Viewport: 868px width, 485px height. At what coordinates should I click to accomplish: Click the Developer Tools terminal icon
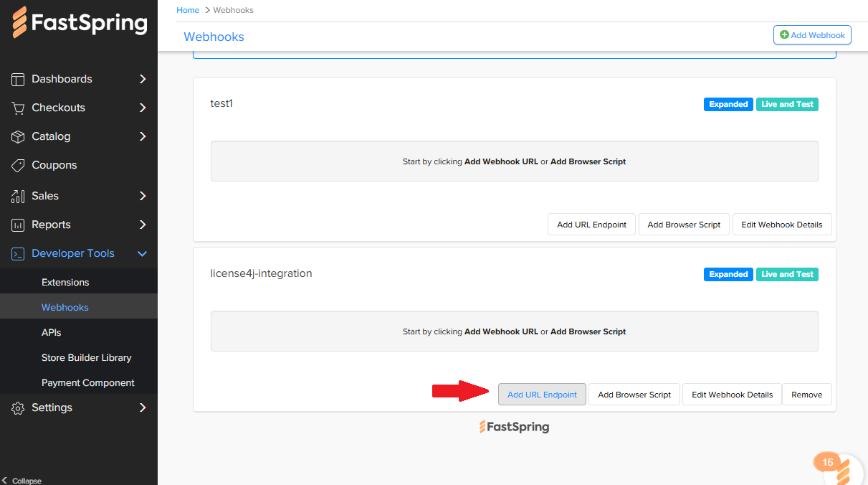pyautogui.click(x=18, y=253)
